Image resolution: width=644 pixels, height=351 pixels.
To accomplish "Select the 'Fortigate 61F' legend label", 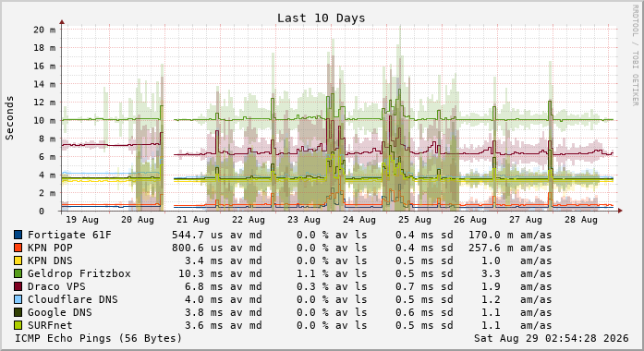I will click(x=69, y=235).
